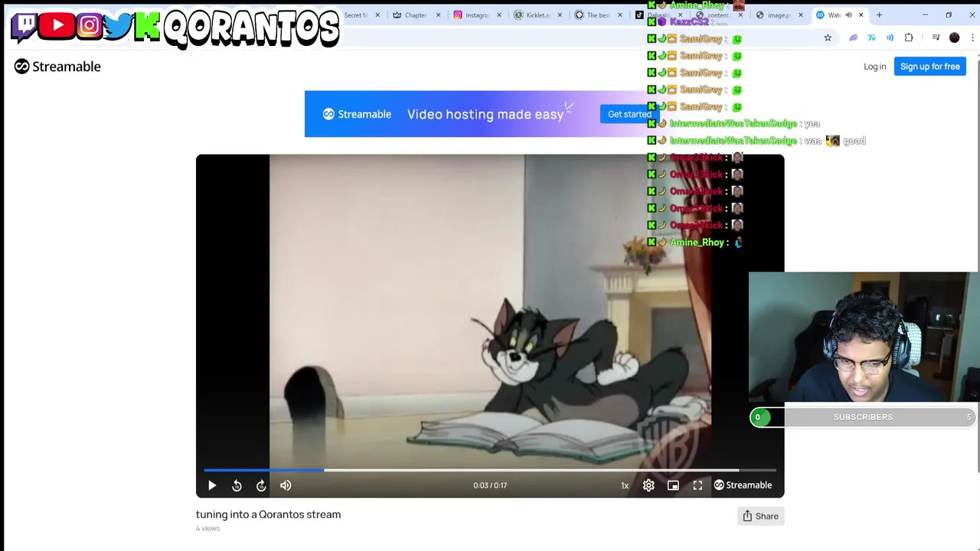Click the '4 views' count text
Image resolution: width=980 pixels, height=551 pixels.
[x=207, y=529]
